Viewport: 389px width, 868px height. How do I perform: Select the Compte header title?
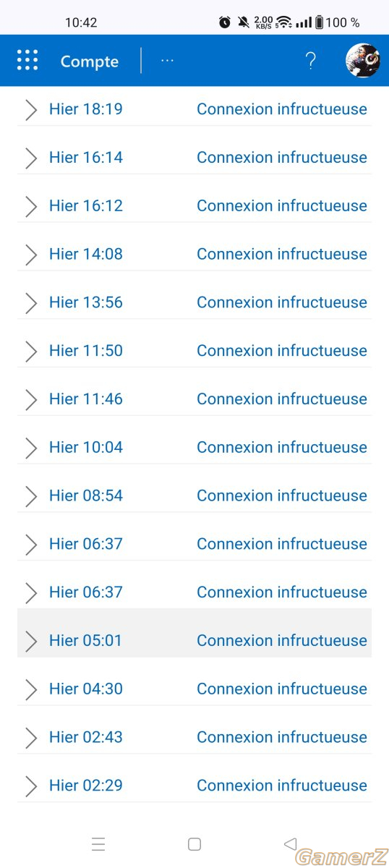point(90,61)
